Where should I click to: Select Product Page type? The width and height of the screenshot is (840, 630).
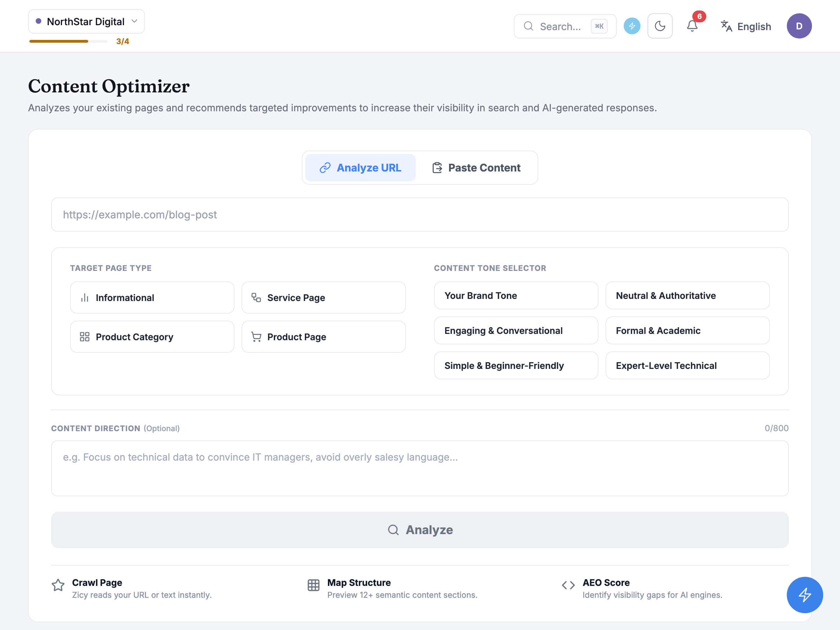pyautogui.click(x=323, y=337)
